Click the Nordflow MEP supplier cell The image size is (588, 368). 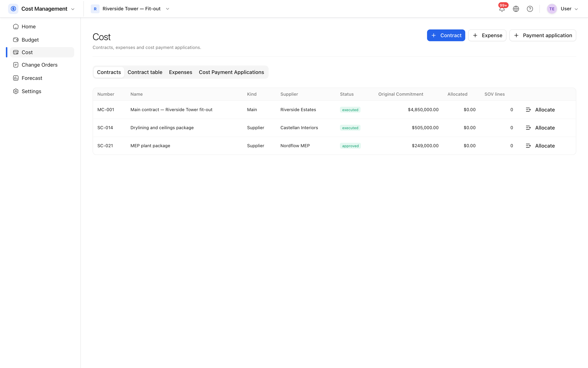[x=295, y=146]
